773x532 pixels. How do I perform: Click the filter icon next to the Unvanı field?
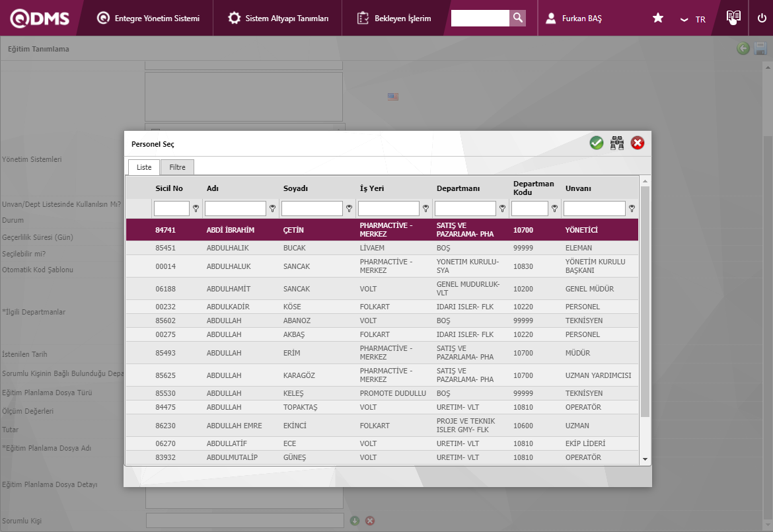coord(632,209)
